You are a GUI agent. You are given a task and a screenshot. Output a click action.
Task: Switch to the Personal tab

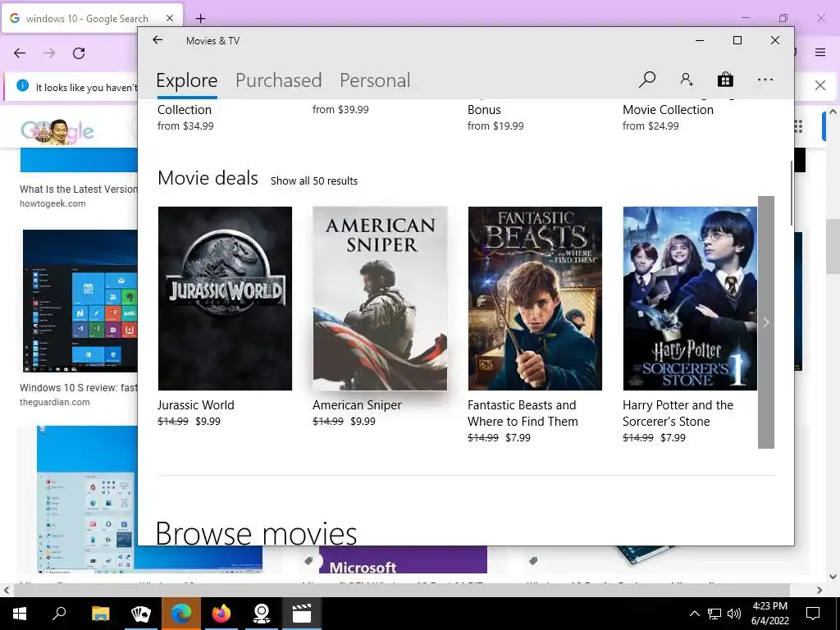pyautogui.click(x=375, y=80)
